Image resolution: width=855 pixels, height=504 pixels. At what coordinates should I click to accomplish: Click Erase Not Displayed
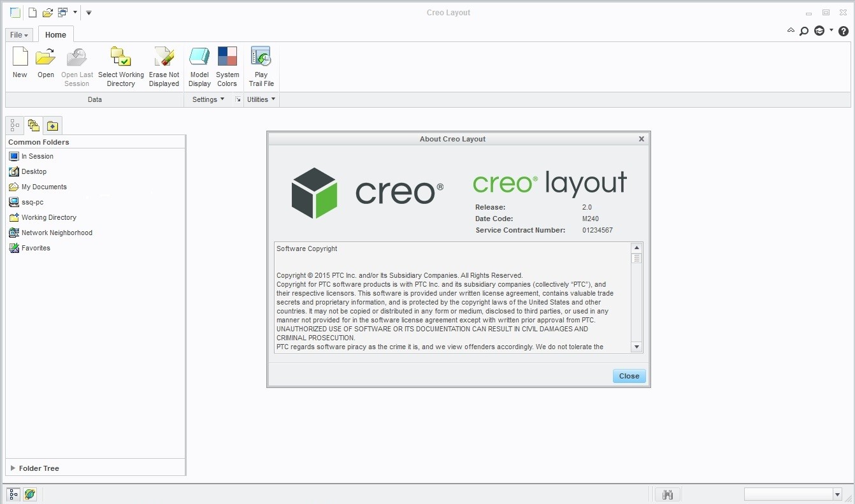[x=164, y=66]
